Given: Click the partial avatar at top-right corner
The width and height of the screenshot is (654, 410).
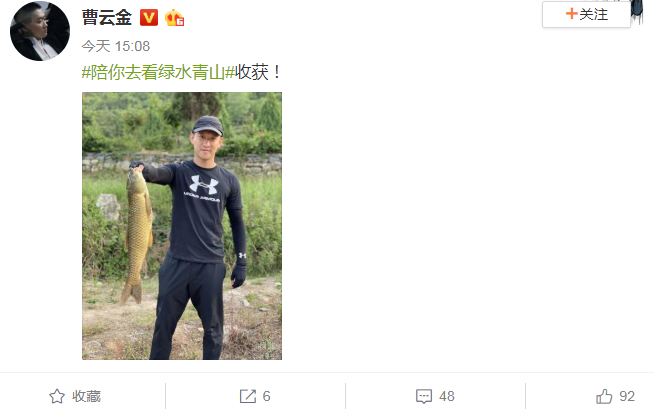Looking at the screenshot, I should pos(637,12).
